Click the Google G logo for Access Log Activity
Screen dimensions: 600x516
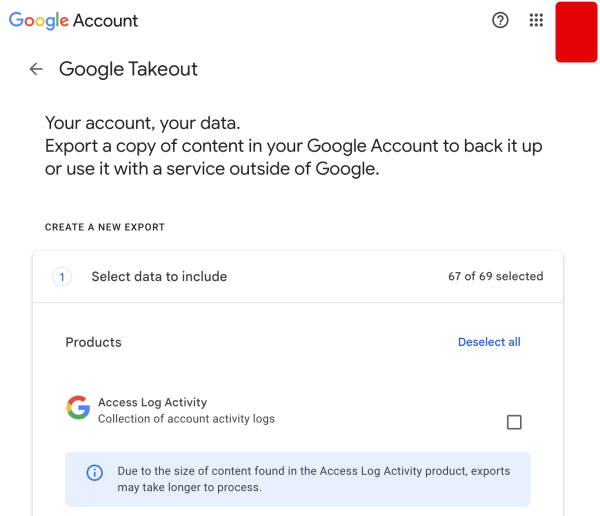tap(78, 408)
